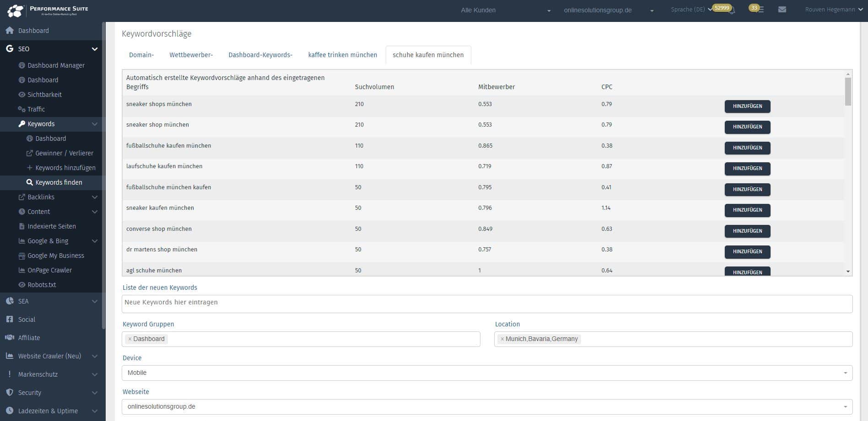Viewport: 868px width, 421px height.
Task: Open the notifications bell with 52999 badge
Action: click(x=732, y=10)
